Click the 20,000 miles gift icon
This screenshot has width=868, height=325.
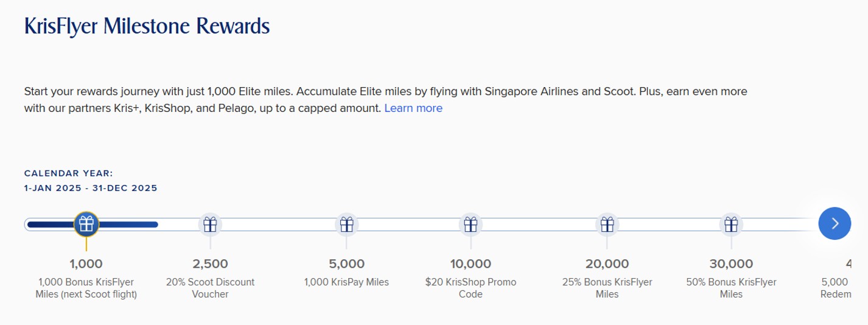(x=607, y=225)
